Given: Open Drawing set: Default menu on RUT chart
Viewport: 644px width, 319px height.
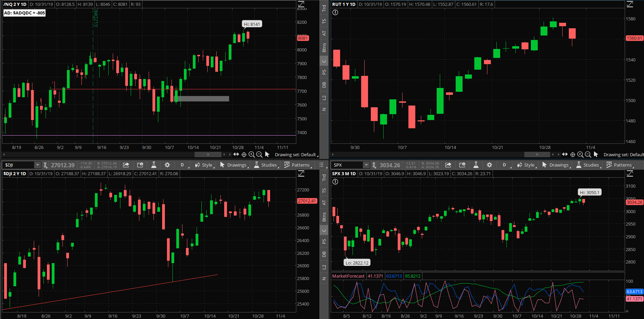Looking at the screenshot, I should (624, 154).
